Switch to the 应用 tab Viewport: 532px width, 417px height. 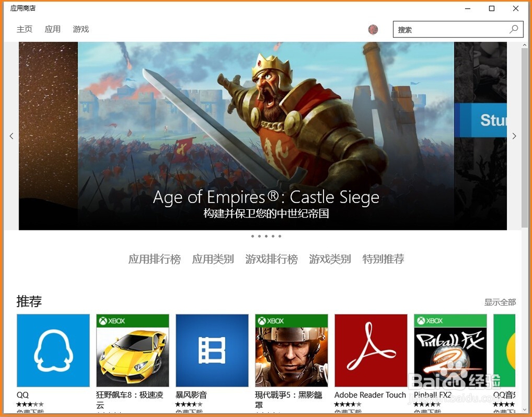(x=53, y=29)
